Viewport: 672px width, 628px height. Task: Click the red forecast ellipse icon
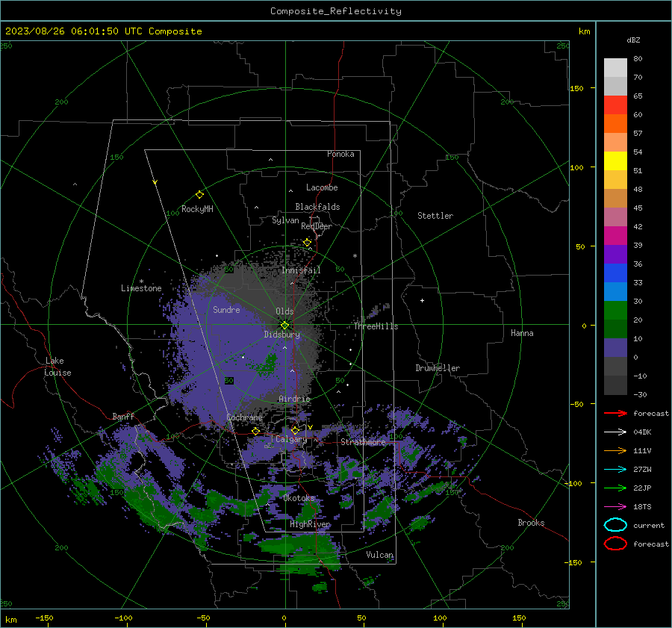[615, 544]
